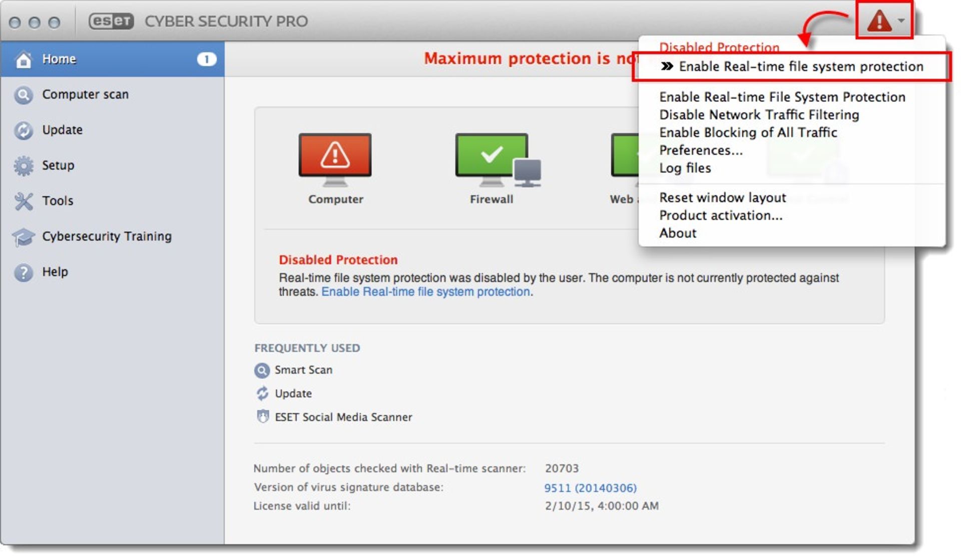Screen dimensions: 961x560
Task: Open Cybersecurity Training section
Action: tap(112, 237)
